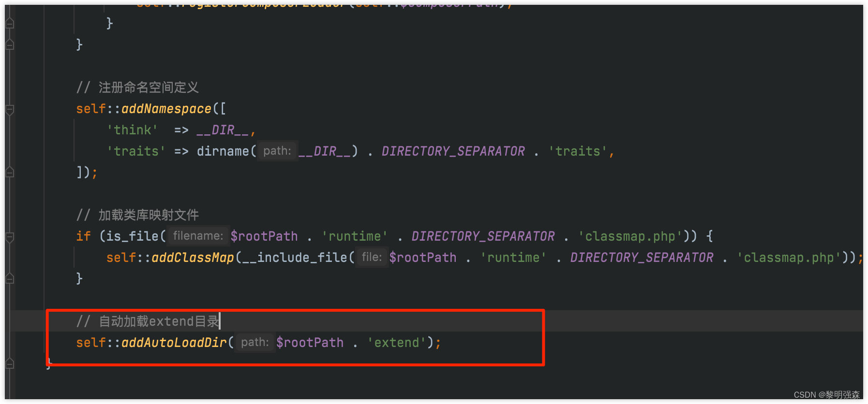Click the is_file function name
The height and width of the screenshot is (404, 868).
(x=133, y=236)
